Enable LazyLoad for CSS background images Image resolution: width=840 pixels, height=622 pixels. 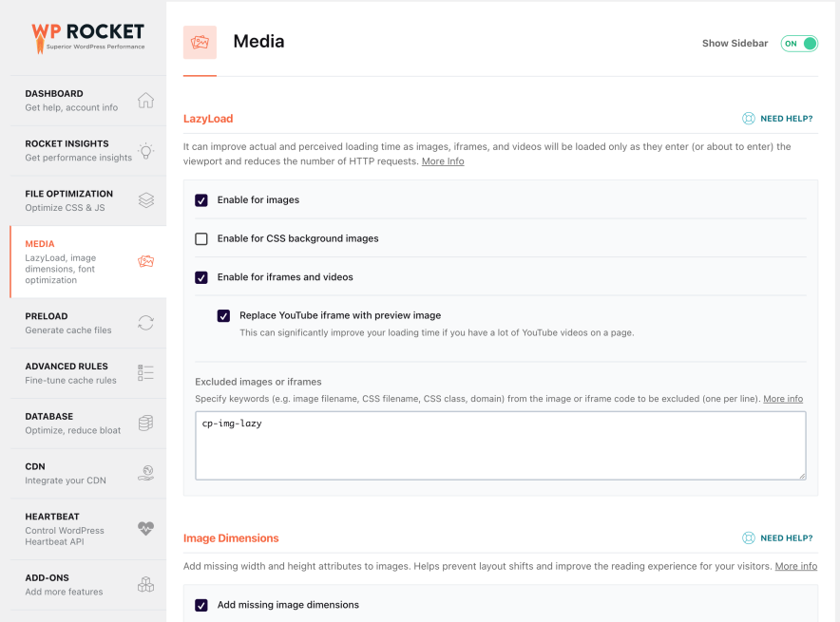coord(200,238)
